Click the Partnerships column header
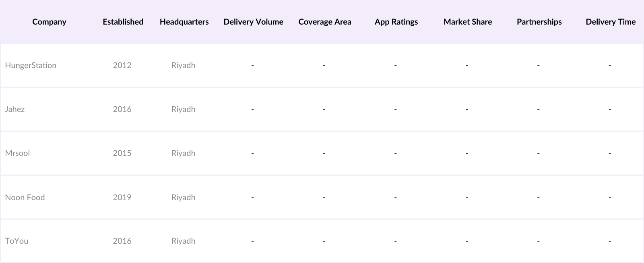 (539, 22)
